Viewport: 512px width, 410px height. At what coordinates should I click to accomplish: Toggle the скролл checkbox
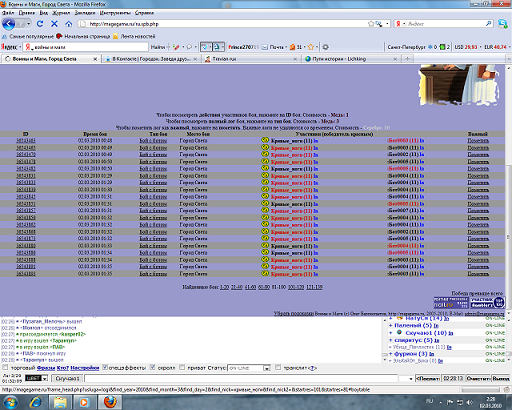152,367
